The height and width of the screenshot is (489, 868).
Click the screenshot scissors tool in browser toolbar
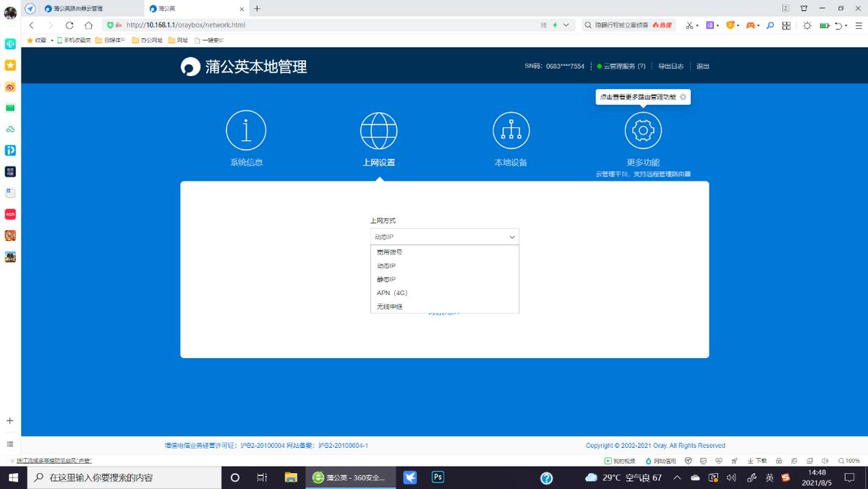click(x=689, y=25)
